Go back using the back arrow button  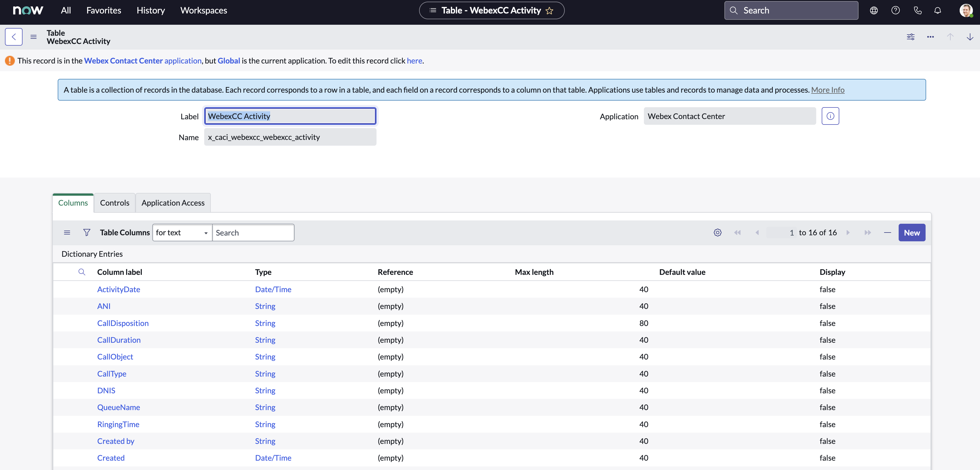pos(14,37)
